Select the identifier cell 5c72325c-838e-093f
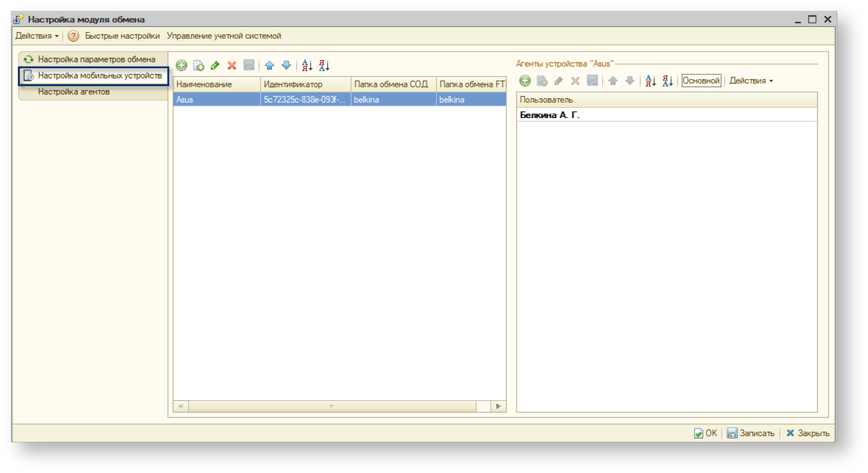The height and width of the screenshot is (473, 868). 306,100
